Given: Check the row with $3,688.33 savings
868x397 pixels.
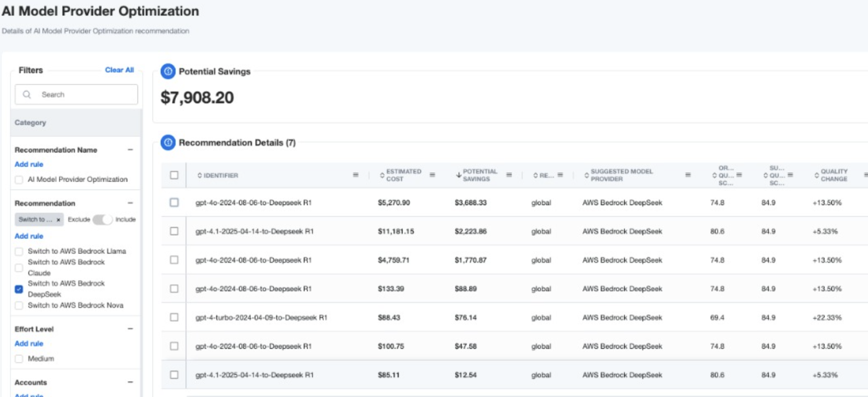Looking at the screenshot, I should click(x=174, y=202).
